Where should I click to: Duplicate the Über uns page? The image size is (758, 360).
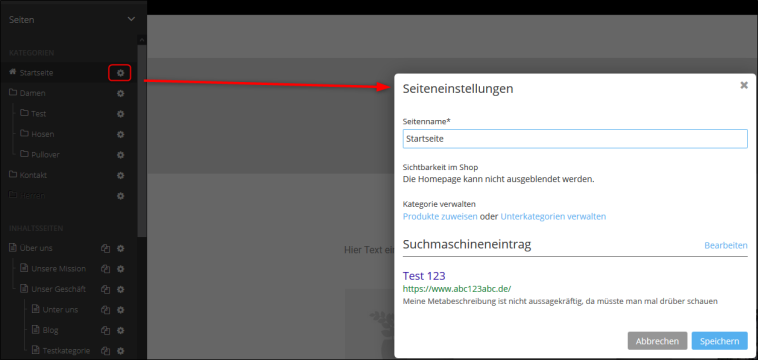pos(105,248)
